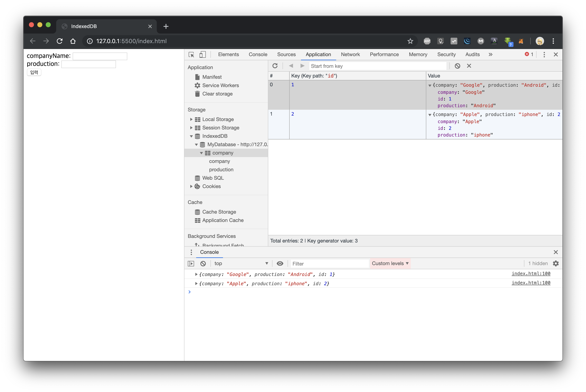The height and width of the screenshot is (392, 586).
Task: Refresh the IndexedDB object store data
Action: tap(275, 66)
